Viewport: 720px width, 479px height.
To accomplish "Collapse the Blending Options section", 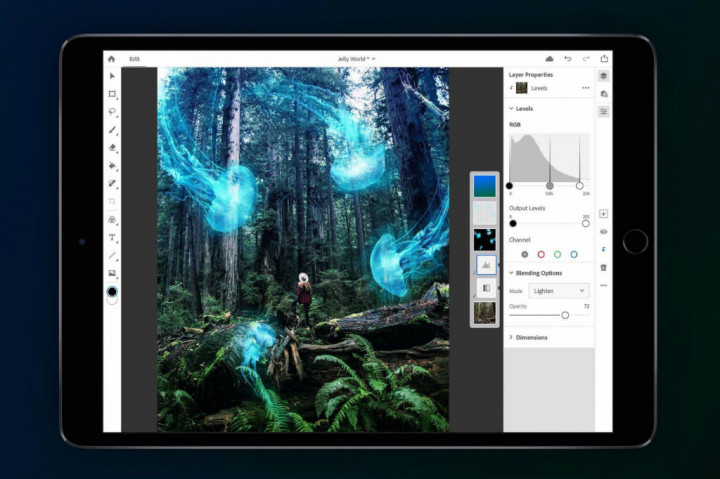I will click(x=511, y=273).
